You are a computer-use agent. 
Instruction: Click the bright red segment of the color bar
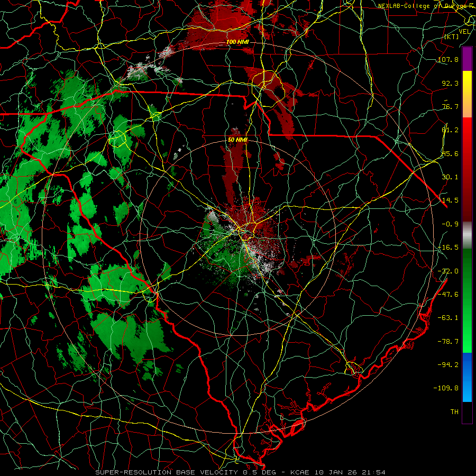467,130
